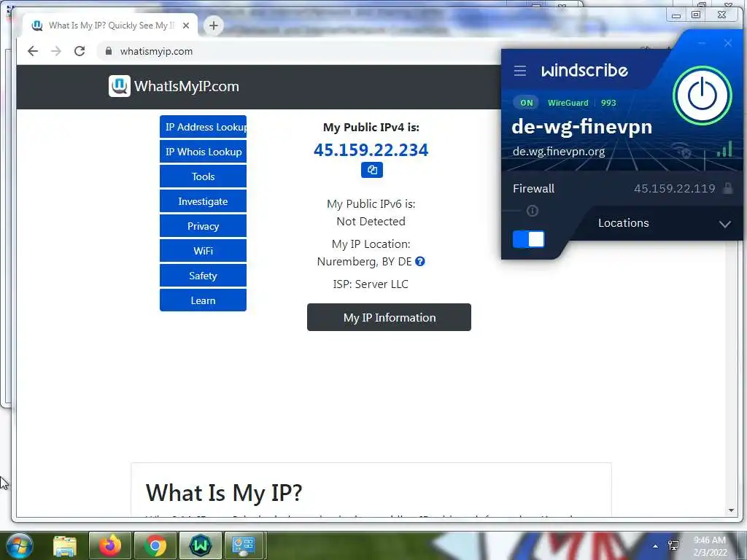
Task: Open the WiFi menu item
Action: coord(203,251)
